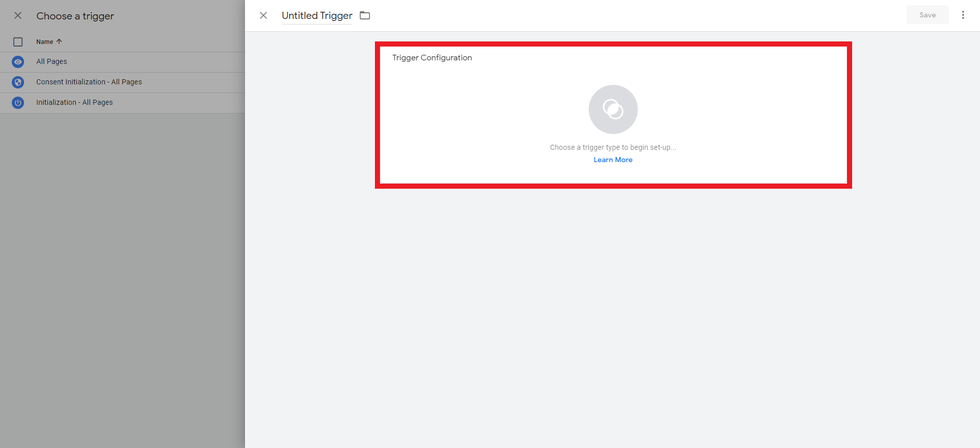
Task: Click the grey trigger type circle icon
Action: coord(613,109)
